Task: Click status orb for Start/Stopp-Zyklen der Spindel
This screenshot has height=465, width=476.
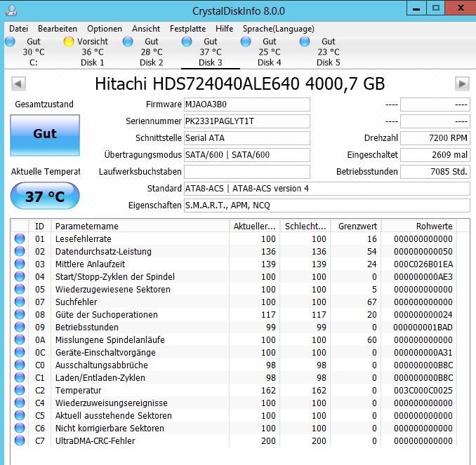Action: tap(20, 276)
